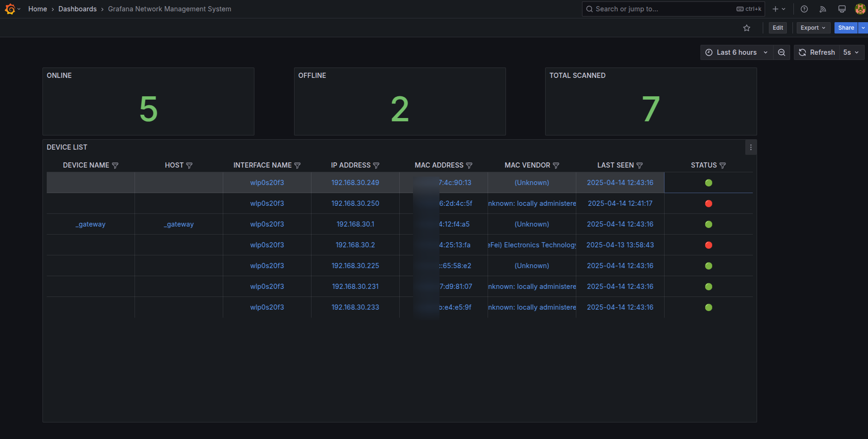This screenshot has width=868, height=439.
Task: Enable filtering on the MAC VENDOR column
Action: (x=557, y=165)
